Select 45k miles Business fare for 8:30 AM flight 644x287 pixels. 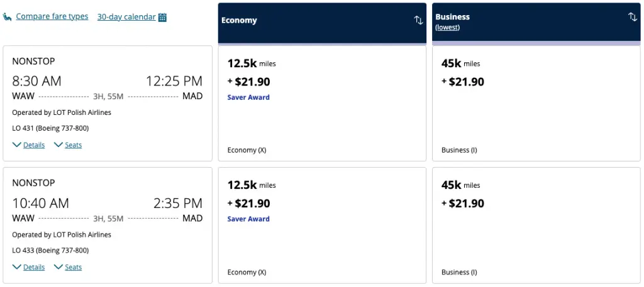(536, 103)
